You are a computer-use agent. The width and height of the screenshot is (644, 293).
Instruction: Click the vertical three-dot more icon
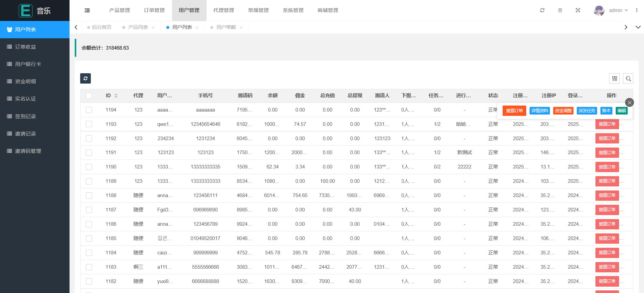(637, 10)
